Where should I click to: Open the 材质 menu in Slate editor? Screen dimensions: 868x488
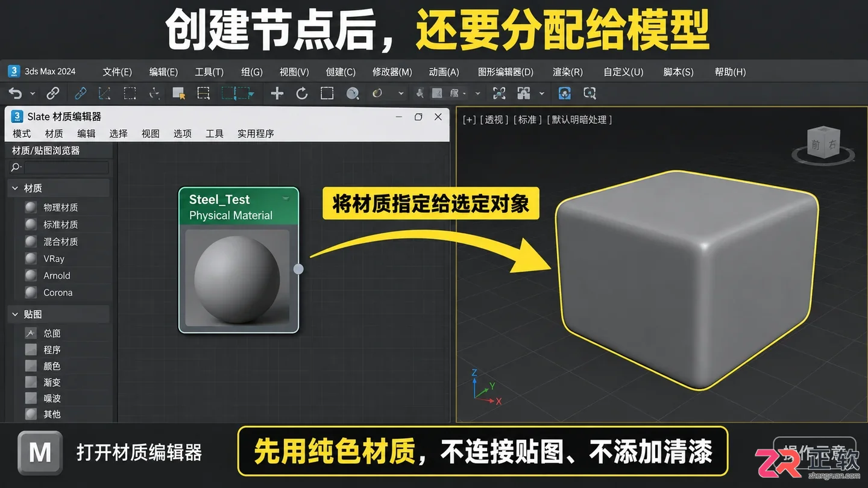point(54,134)
